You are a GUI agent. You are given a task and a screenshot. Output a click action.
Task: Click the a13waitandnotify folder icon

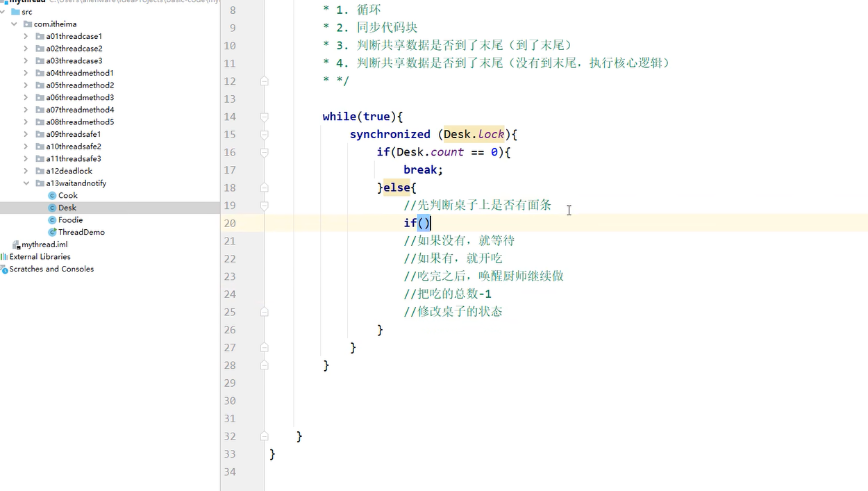coord(40,183)
